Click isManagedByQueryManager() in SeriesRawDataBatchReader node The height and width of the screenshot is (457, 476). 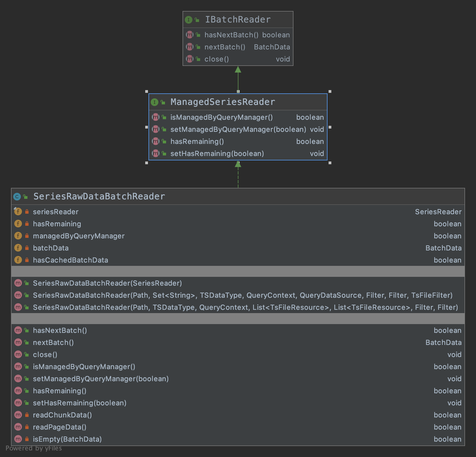(84, 367)
